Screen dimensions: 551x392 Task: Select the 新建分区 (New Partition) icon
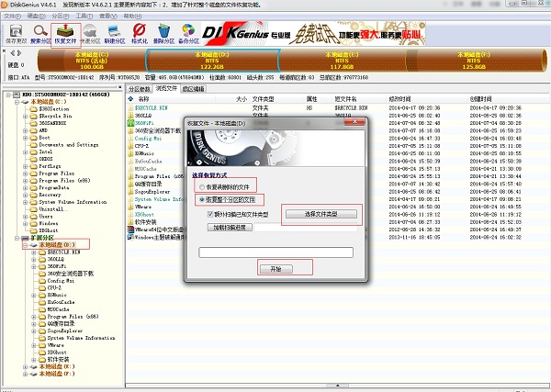pos(115,35)
